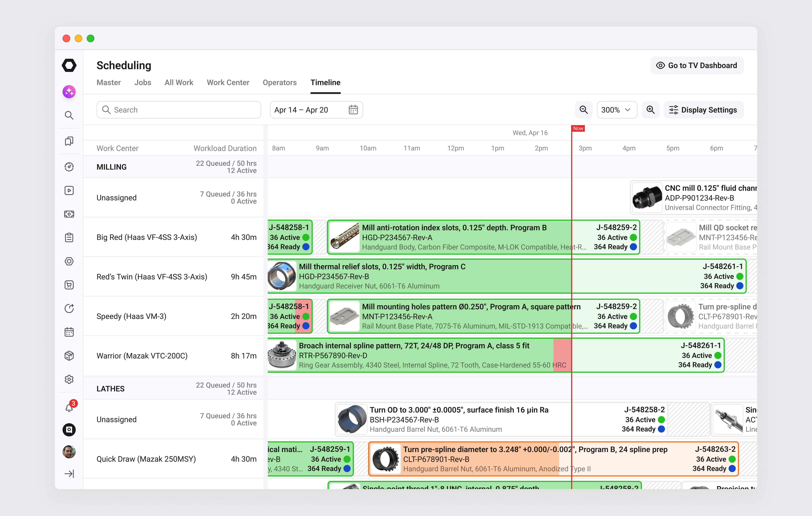This screenshot has height=516, width=812.
Task: Open the Apr 14 – Apr 20 date range
Action: click(316, 110)
